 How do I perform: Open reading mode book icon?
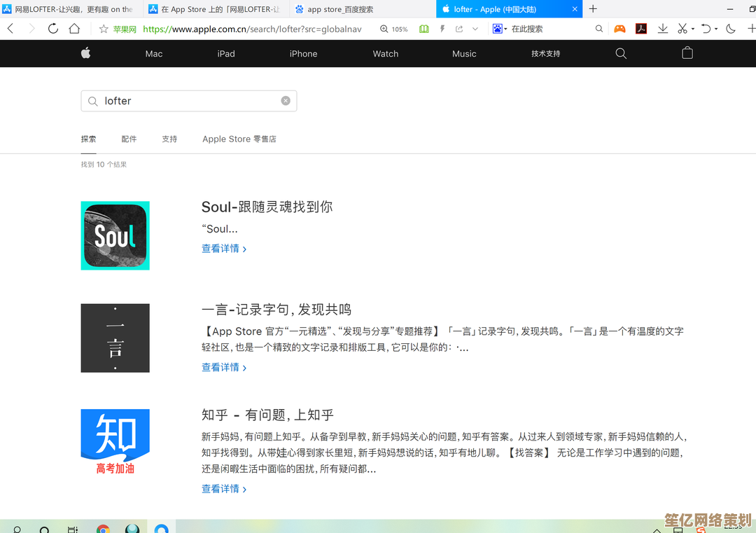point(423,29)
